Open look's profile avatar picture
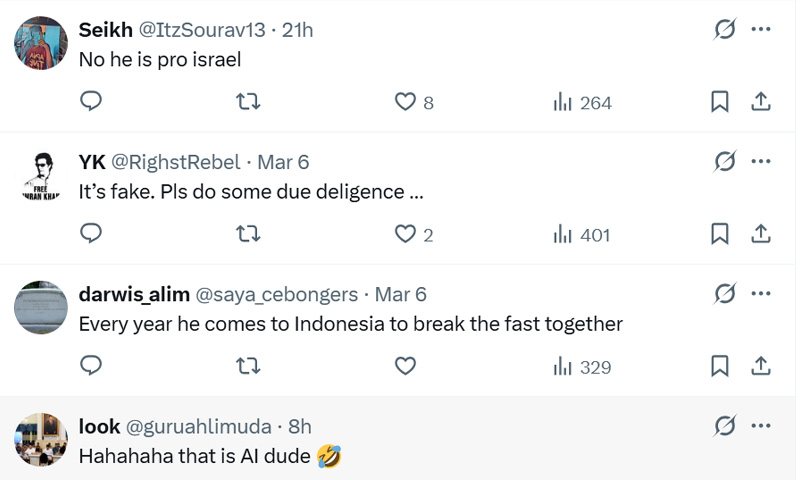The image size is (800, 480). [x=40, y=438]
